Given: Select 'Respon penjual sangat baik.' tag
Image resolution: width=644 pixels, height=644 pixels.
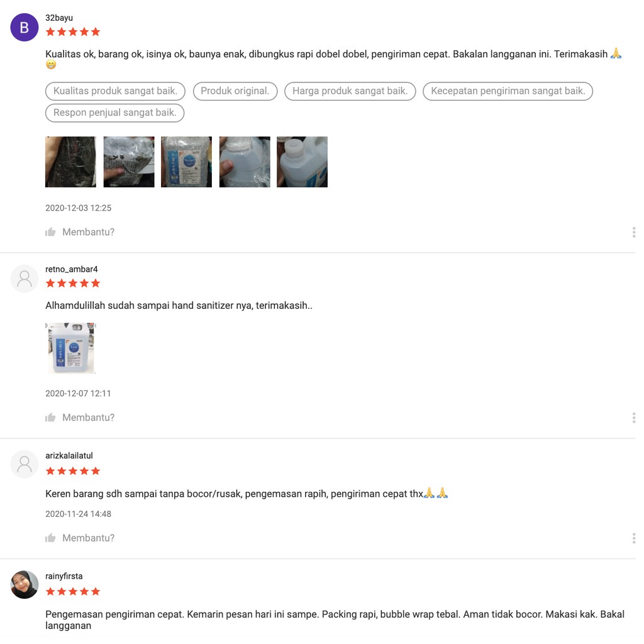Looking at the screenshot, I should [114, 113].
